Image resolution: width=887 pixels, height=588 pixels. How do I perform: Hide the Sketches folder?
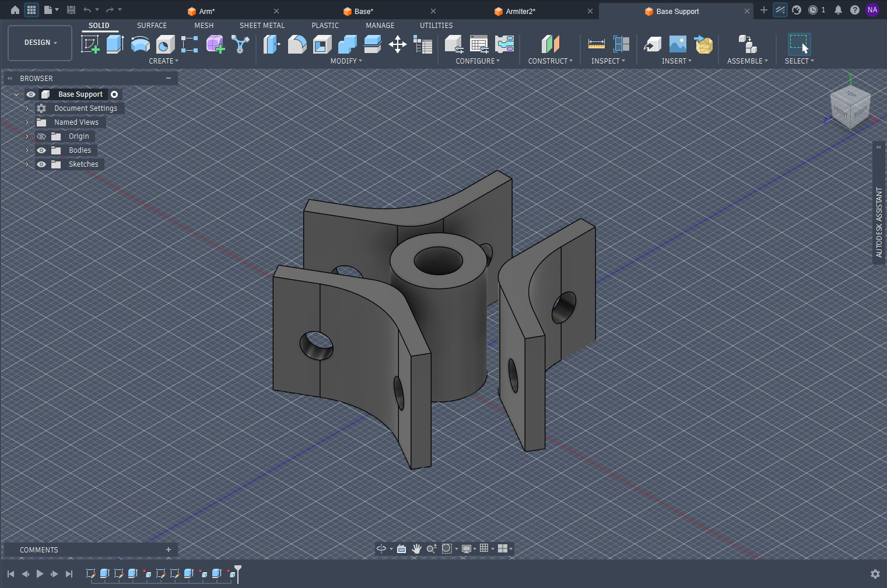click(41, 164)
